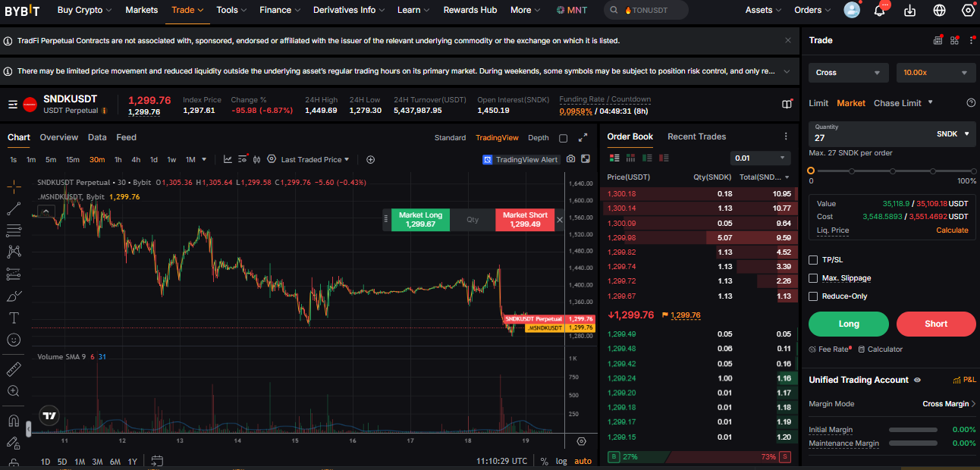This screenshot has height=470, width=980.
Task: Open chart settings gear in toolbar
Action: (x=271, y=159)
